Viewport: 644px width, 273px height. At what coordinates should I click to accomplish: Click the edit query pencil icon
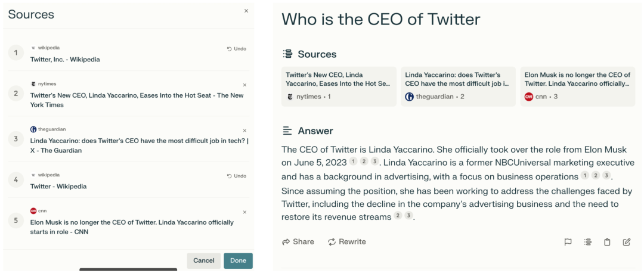click(627, 242)
